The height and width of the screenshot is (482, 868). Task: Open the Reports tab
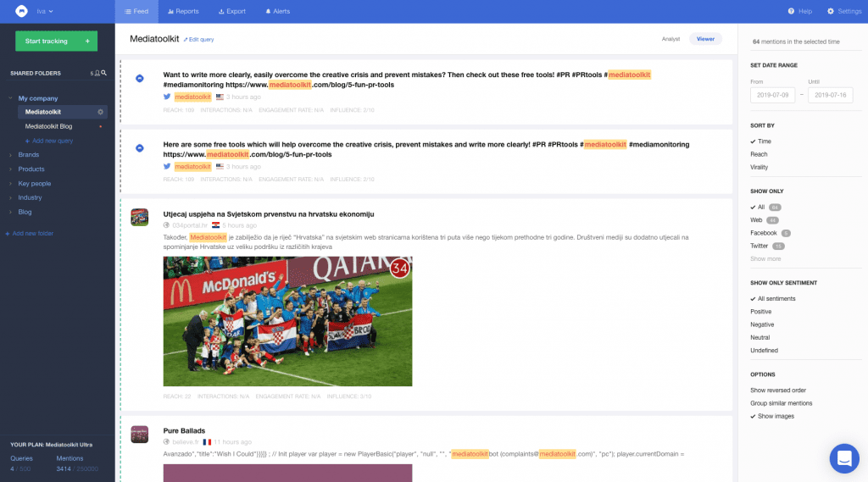[x=183, y=11]
